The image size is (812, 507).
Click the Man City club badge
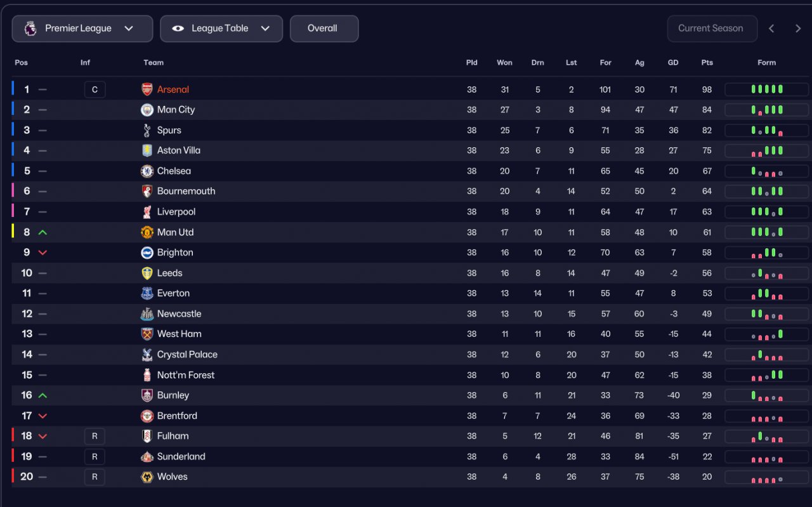[x=147, y=110]
